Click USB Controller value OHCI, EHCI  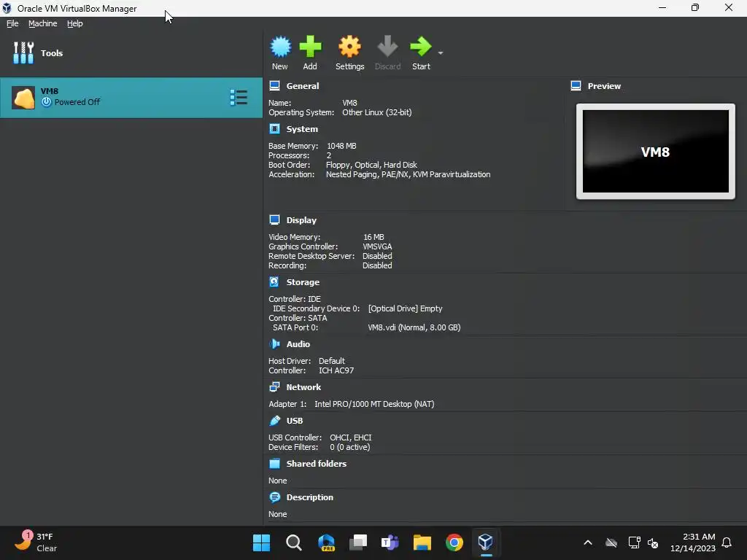351,437
